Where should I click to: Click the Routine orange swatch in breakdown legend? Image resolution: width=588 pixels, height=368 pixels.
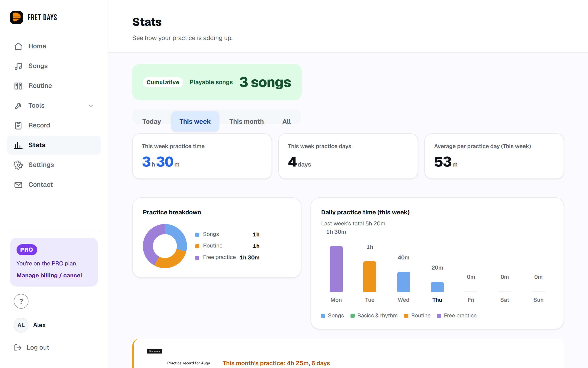197,246
